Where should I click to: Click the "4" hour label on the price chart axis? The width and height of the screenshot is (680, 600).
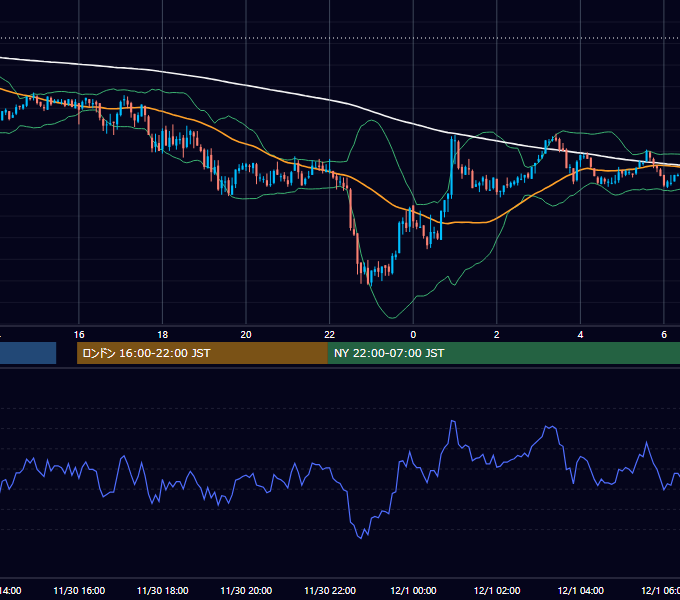pyautogui.click(x=580, y=335)
